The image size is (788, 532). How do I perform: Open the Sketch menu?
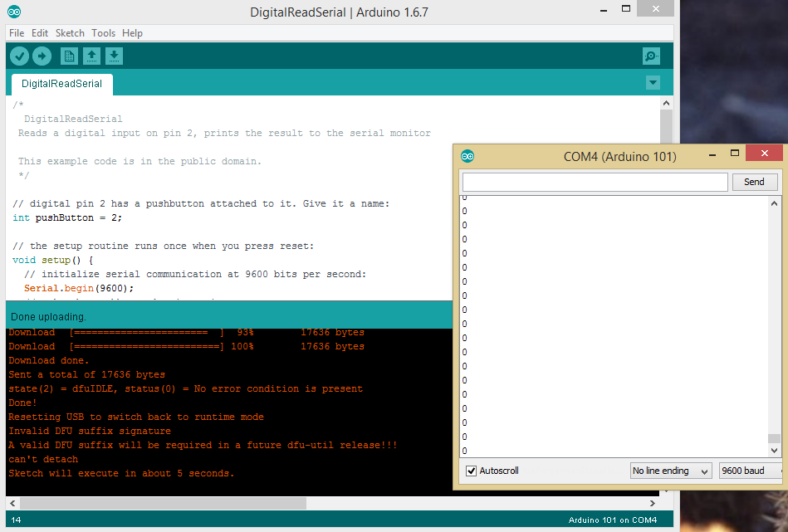coord(70,33)
